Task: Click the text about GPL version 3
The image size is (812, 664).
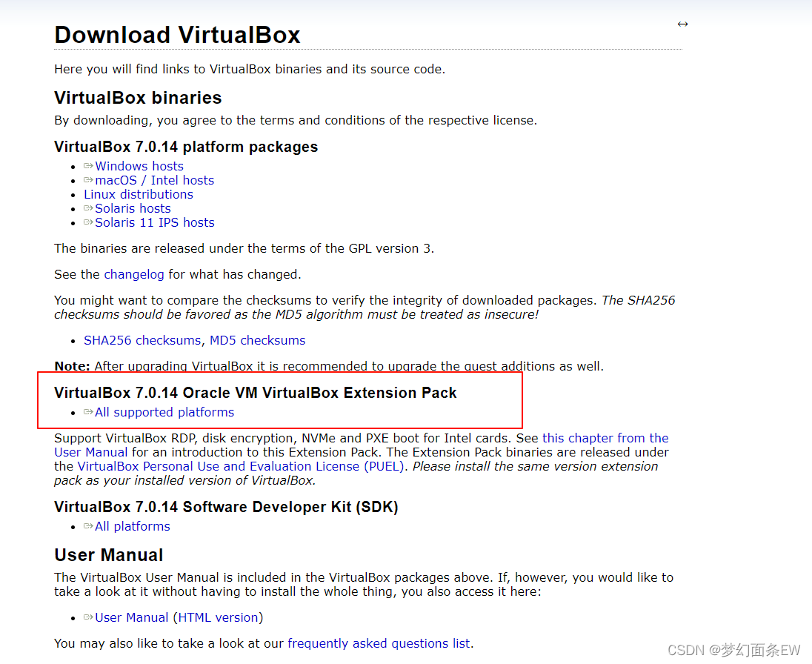Action: 244,248
